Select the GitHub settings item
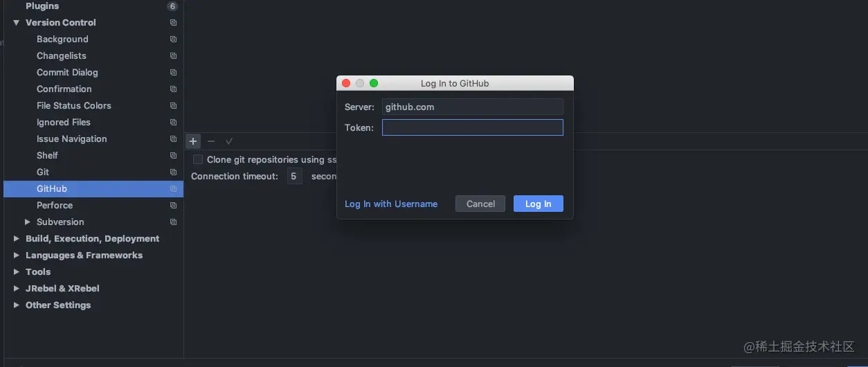 pos(93,189)
